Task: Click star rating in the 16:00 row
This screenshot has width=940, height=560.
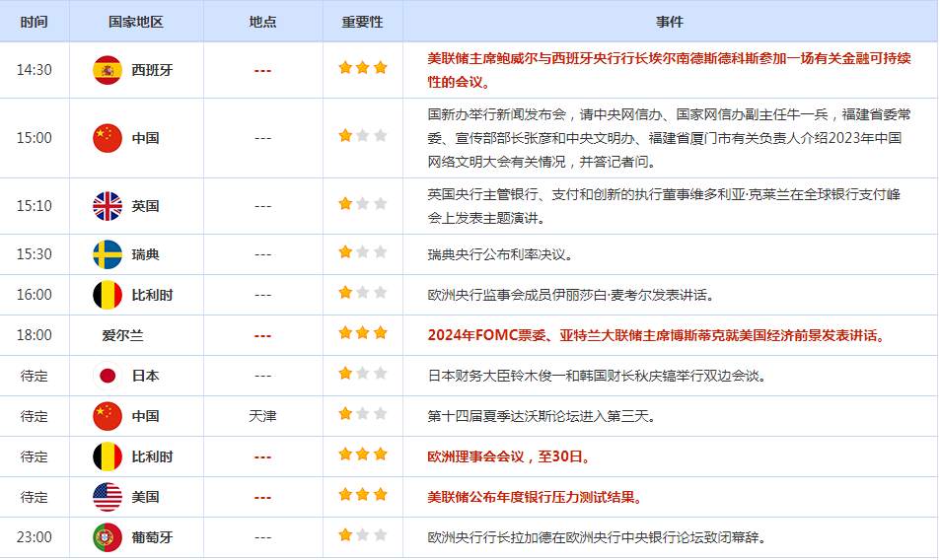Action: click(x=363, y=292)
